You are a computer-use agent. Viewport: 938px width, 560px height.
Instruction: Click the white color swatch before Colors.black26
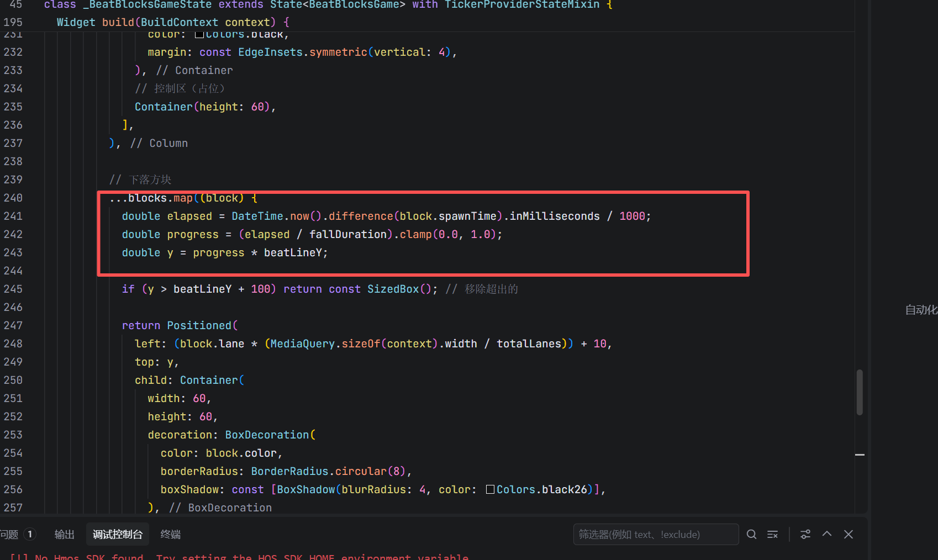490,489
